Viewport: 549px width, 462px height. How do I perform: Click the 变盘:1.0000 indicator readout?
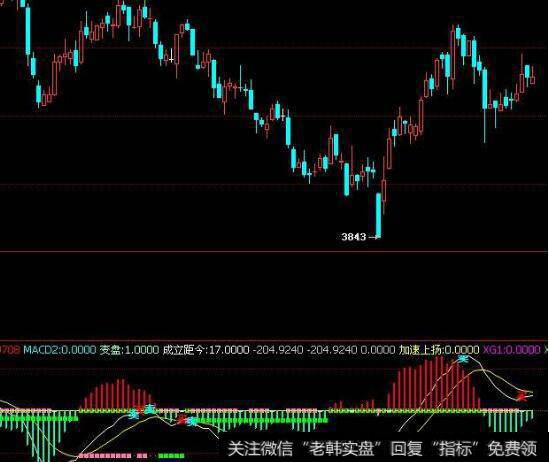pyautogui.click(x=129, y=350)
